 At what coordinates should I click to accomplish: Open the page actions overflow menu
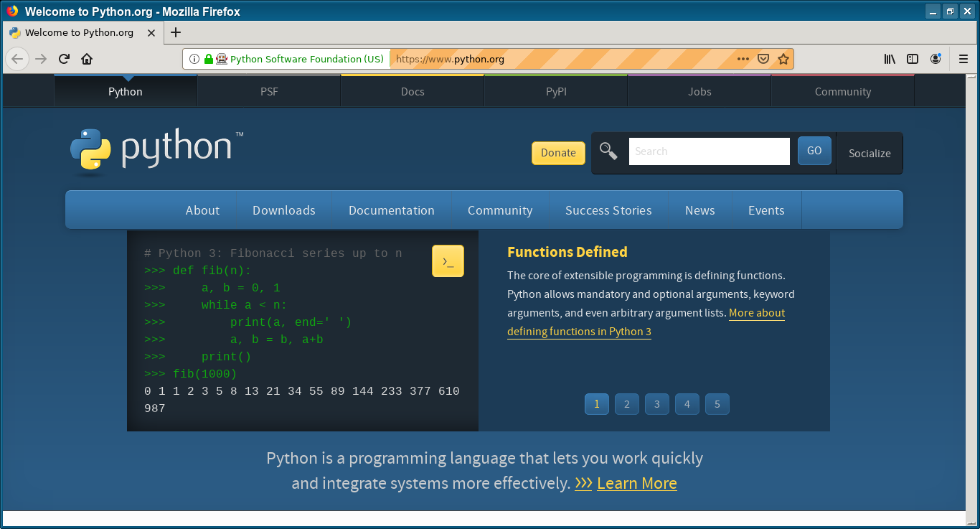click(x=743, y=59)
